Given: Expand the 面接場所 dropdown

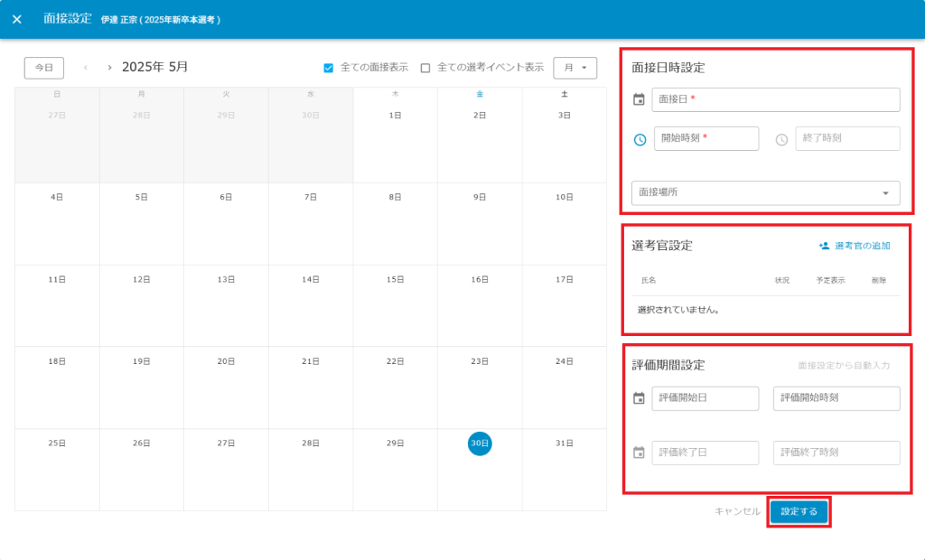Looking at the screenshot, I should (765, 192).
